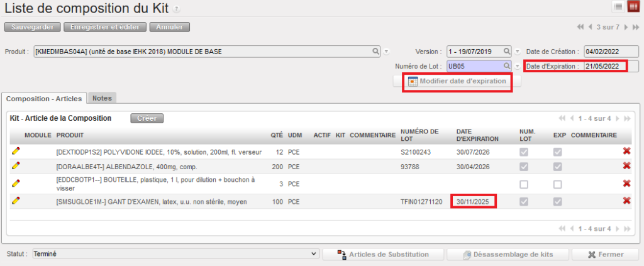Expand the dropdown arrow next to Produit field

click(x=387, y=52)
